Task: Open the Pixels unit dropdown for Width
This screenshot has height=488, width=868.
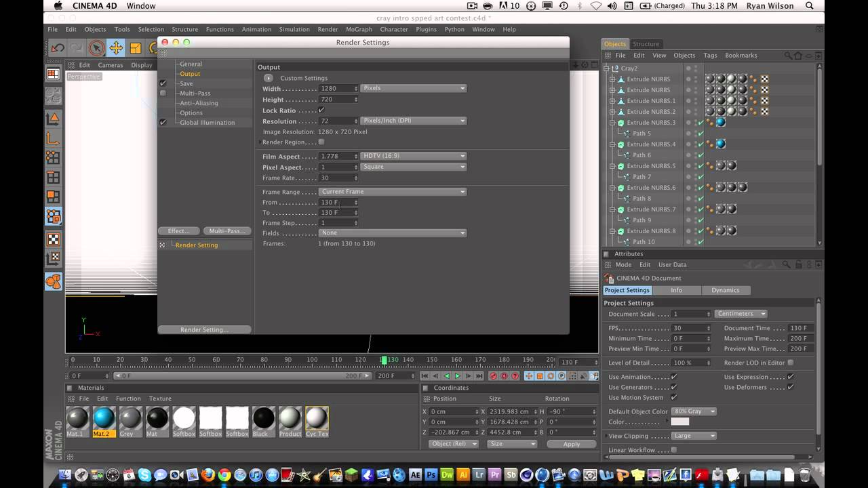Action: 414,88
